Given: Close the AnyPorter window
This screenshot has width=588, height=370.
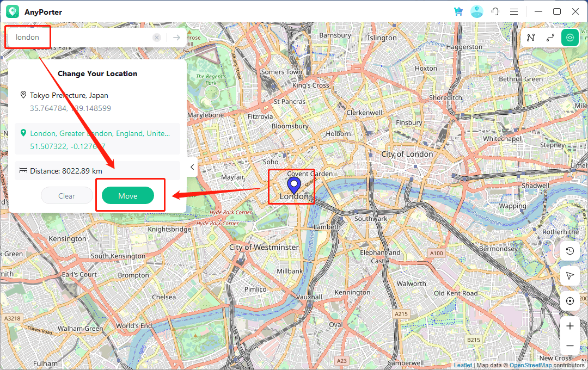Looking at the screenshot, I should coord(575,11).
